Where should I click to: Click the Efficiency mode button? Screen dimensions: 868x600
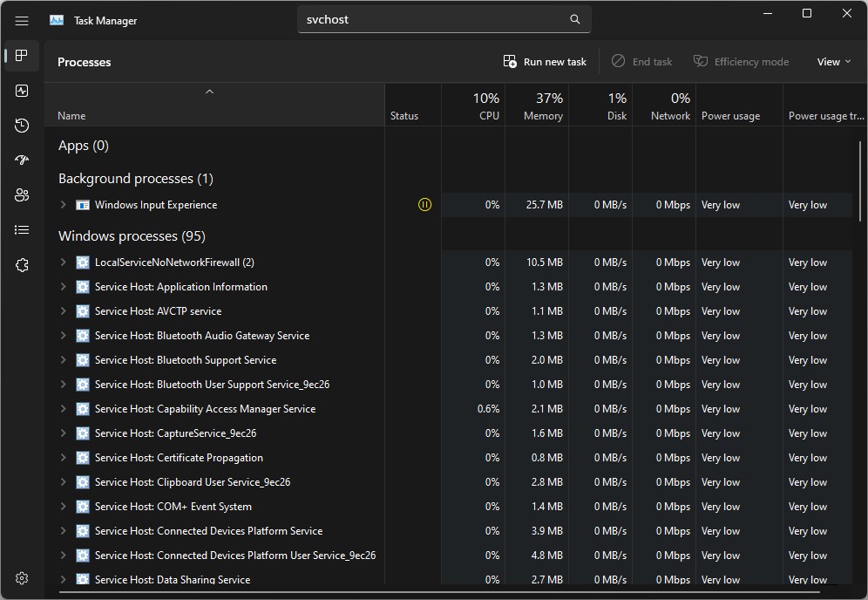coord(742,62)
